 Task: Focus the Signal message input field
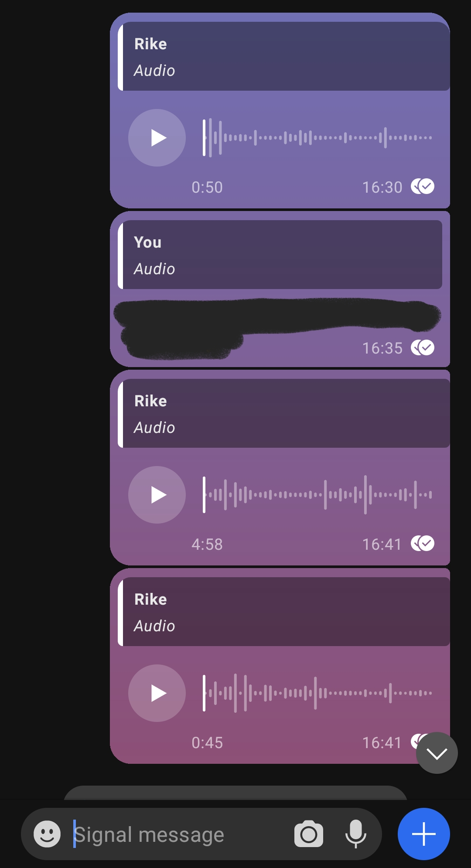(x=179, y=834)
